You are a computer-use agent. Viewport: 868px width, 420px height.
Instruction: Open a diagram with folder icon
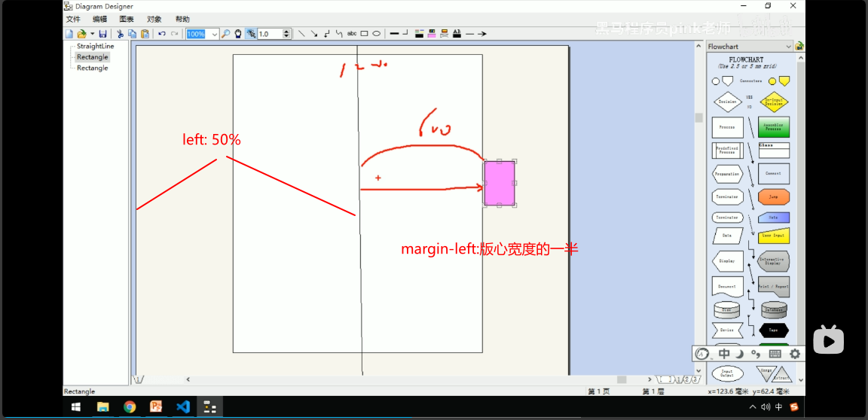pos(81,34)
